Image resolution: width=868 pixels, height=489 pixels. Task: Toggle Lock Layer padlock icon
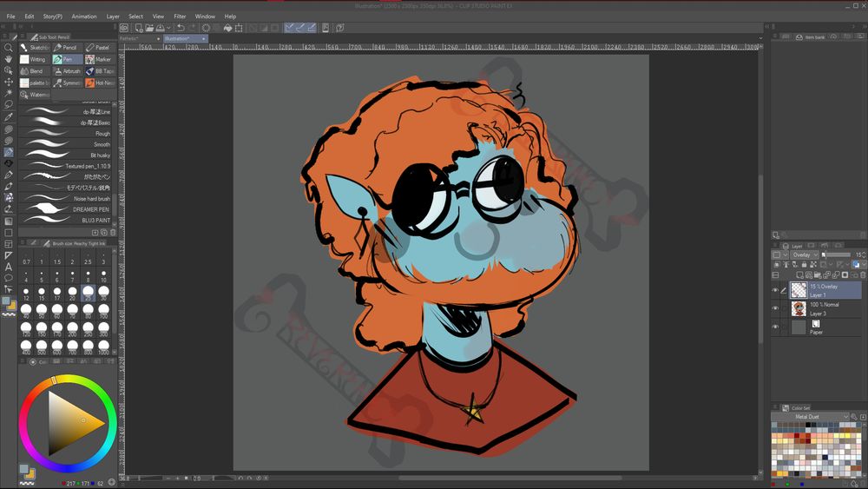[x=805, y=265]
